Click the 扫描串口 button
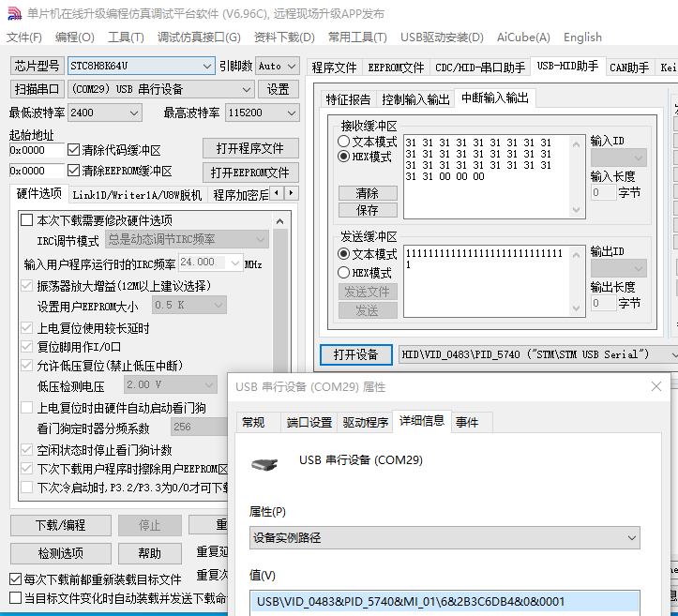 (38, 89)
